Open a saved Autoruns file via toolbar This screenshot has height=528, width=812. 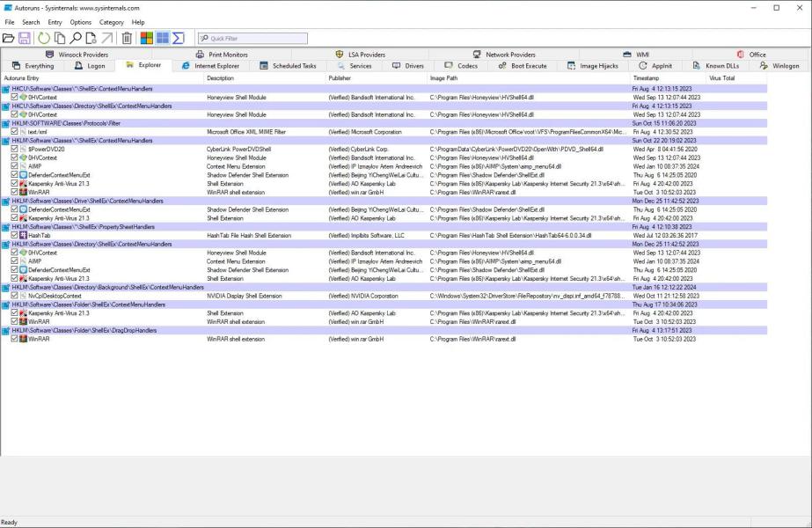pyautogui.click(x=8, y=38)
